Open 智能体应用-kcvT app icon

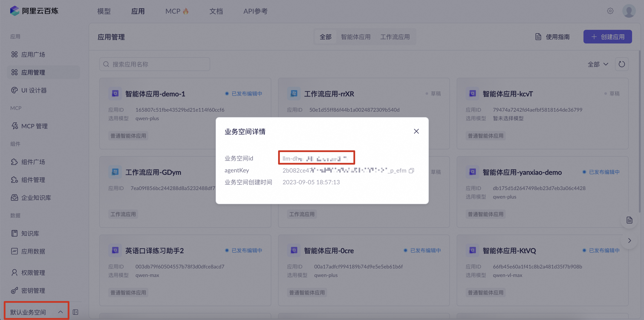(x=472, y=94)
